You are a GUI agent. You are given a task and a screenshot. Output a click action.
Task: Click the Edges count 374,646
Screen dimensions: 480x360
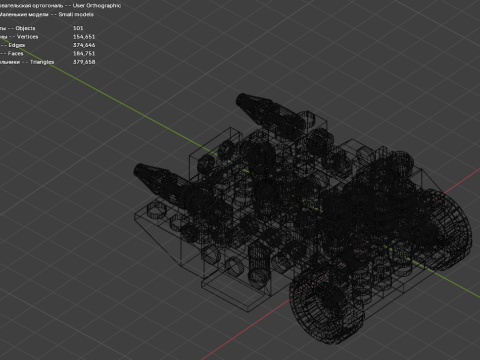pyautogui.click(x=84, y=45)
